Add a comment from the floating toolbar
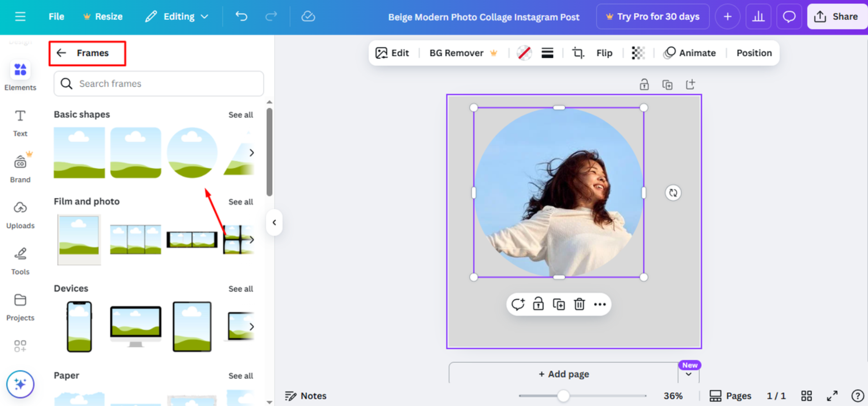 coord(518,304)
